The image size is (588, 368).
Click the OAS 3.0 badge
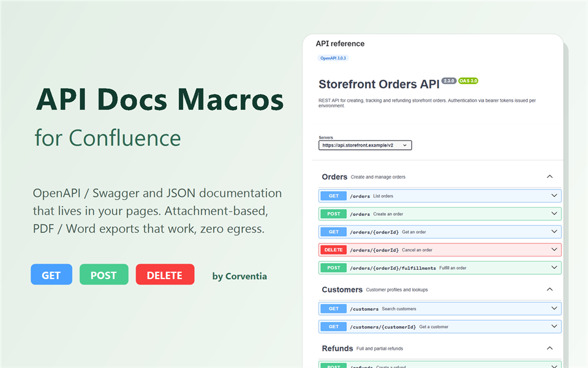point(469,81)
